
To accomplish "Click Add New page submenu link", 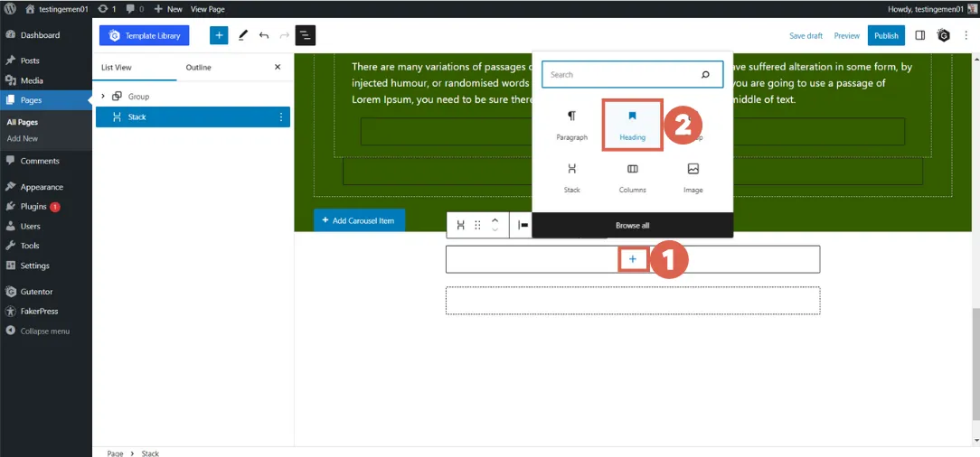I will coord(23,138).
